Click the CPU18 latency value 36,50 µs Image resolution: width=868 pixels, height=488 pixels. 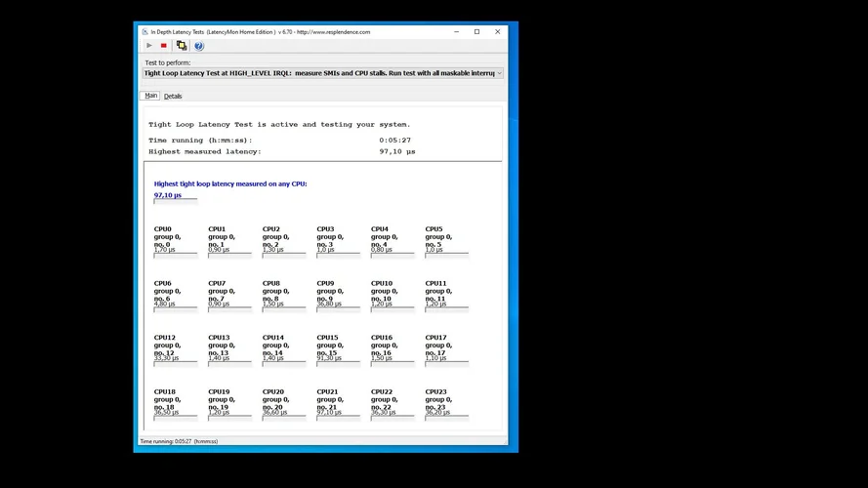tap(167, 412)
